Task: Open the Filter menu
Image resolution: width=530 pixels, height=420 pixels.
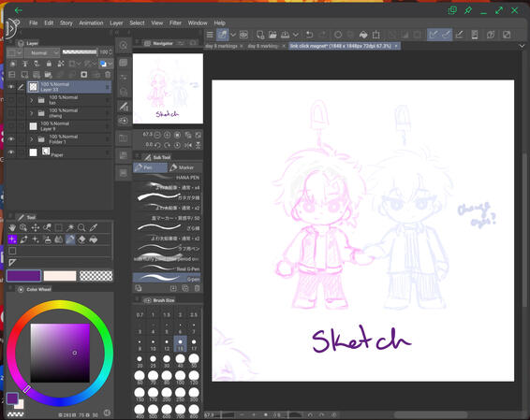Action: pos(175,23)
